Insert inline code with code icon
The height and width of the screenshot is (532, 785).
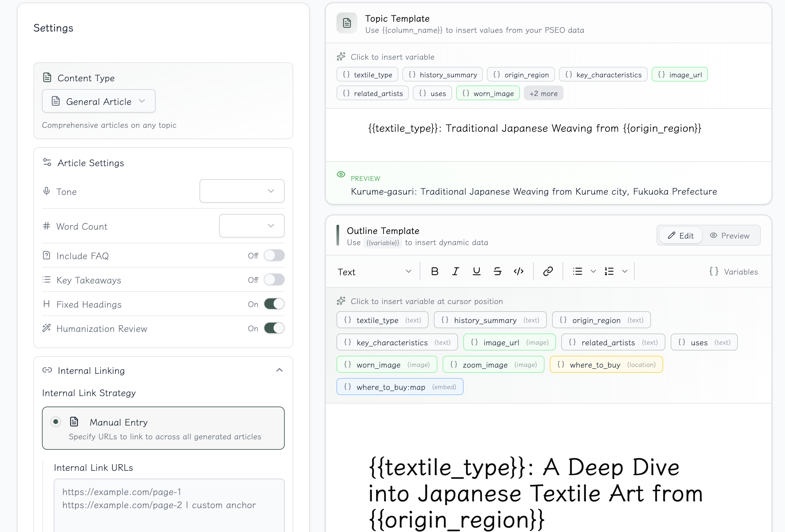[x=519, y=272]
